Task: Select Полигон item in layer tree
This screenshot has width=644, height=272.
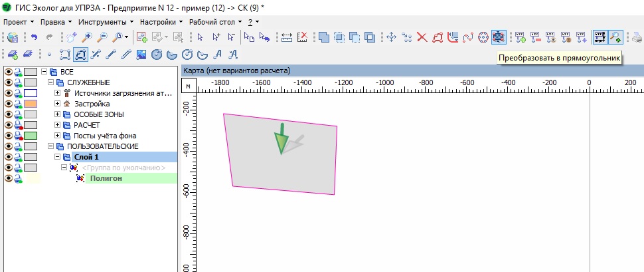Action: 106,178
